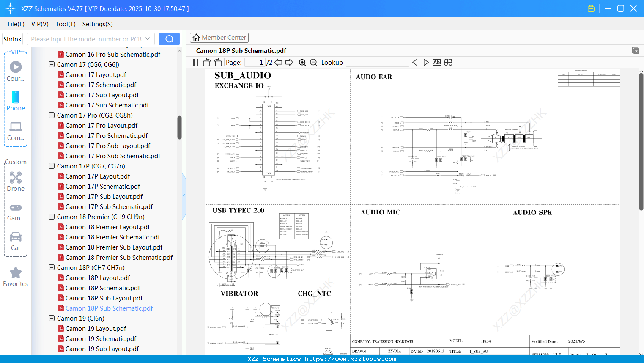This screenshot has height=363, width=644.
Task: Select the two-page view icon
Action: 193,62
